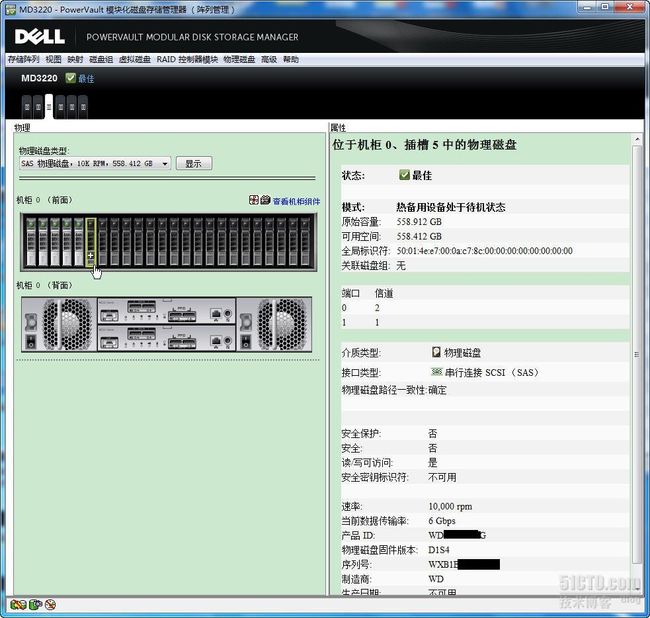Click the green check status icon beside MD3220
The width and height of the screenshot is (650, 618).
point(70,78)
